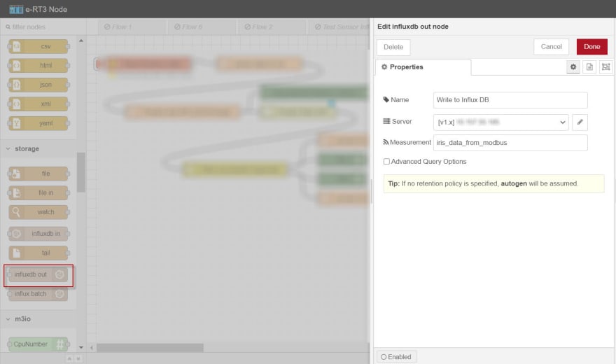Select the yaml node in palette
Image resolution: width=616 pixels, height=364 pixels.
point(38,123)
